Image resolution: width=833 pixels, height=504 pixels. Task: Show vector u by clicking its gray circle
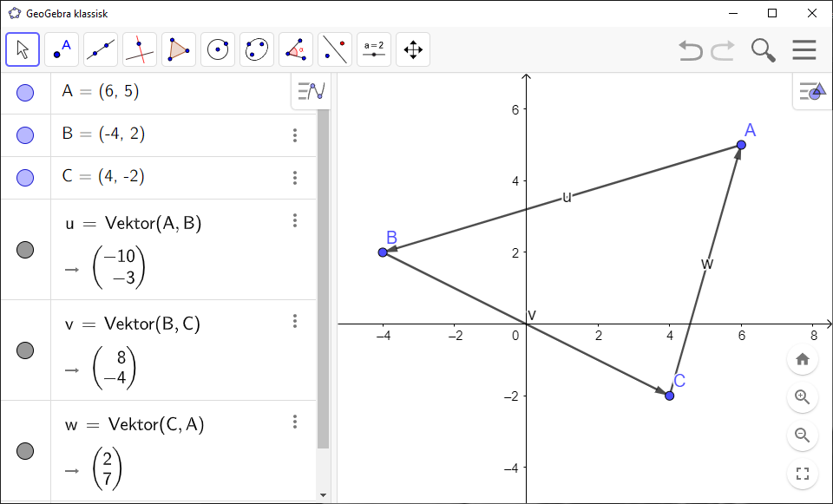tap(25, 250)
